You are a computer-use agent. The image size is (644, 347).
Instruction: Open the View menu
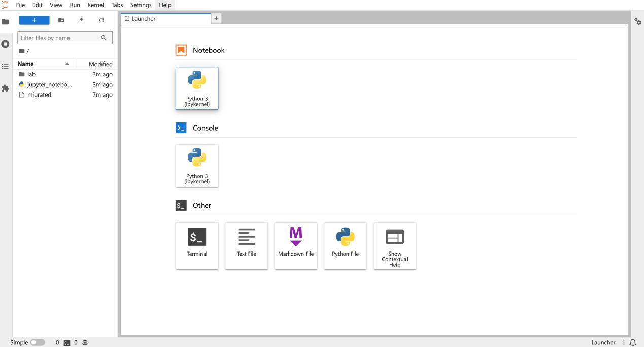[x=56, y=5]
